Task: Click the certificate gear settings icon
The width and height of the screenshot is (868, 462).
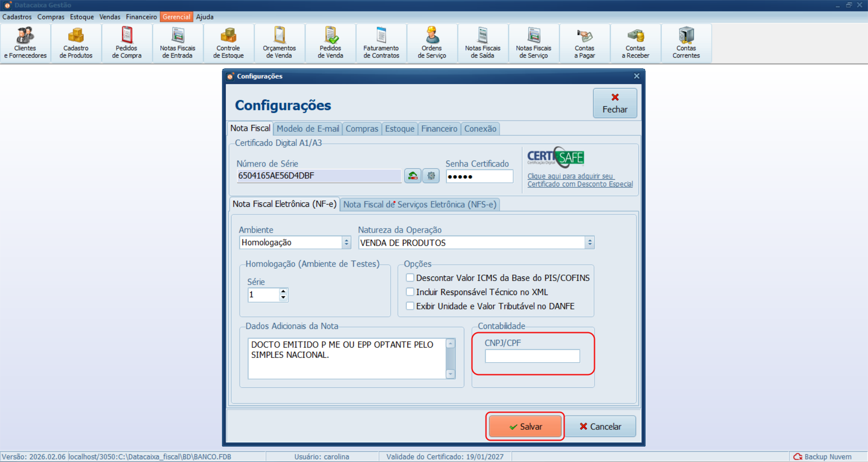Action: [x=431, y=176]
